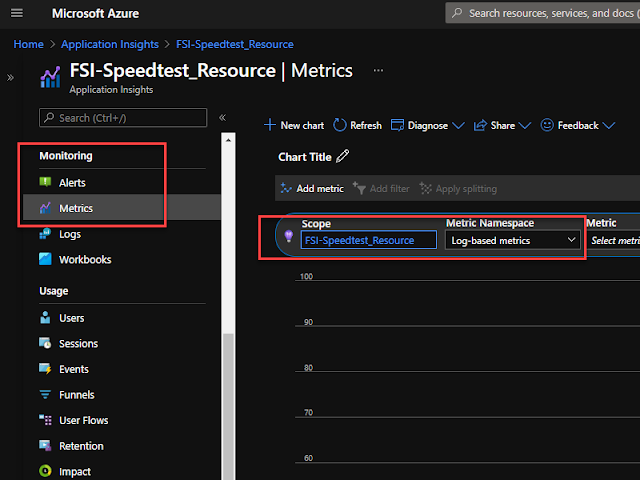Click the Application Insights resource icon
Viewport: 640px width, 480px height.
pos(50,77)
